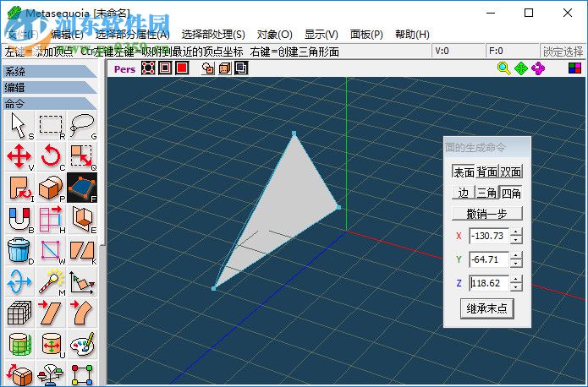
Task: Toggle solid red face display
Action: [182, 68]
